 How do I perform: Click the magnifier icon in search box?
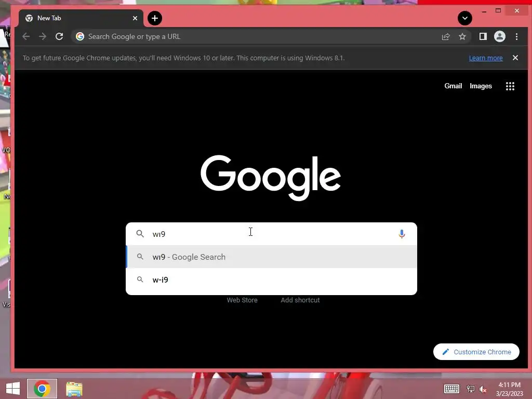click(x=140, y=234)
